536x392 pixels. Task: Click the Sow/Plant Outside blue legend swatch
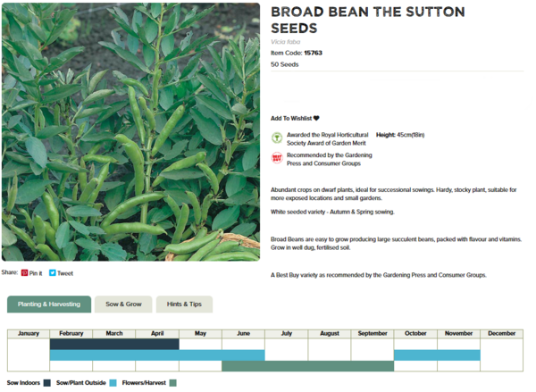coord(113,383)
